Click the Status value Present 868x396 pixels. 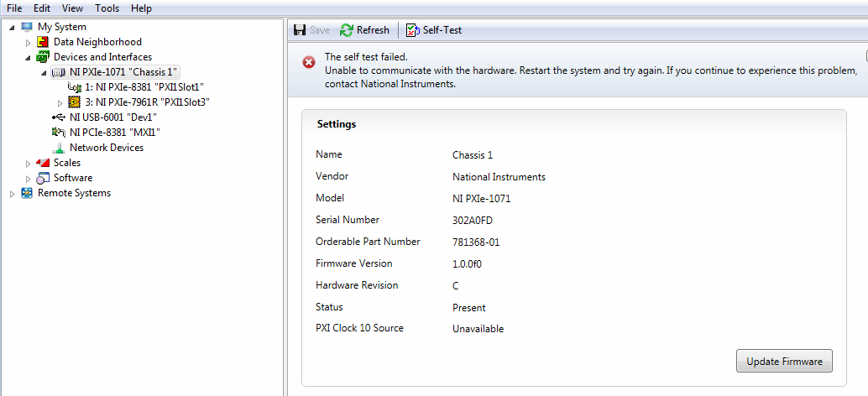[x=469, y=308]
